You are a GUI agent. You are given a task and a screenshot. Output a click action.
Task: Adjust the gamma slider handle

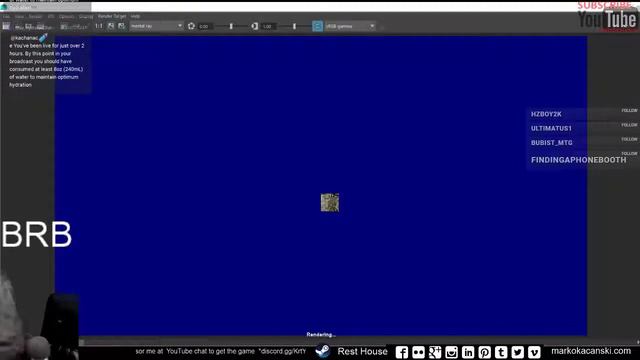tap(294, 26)
